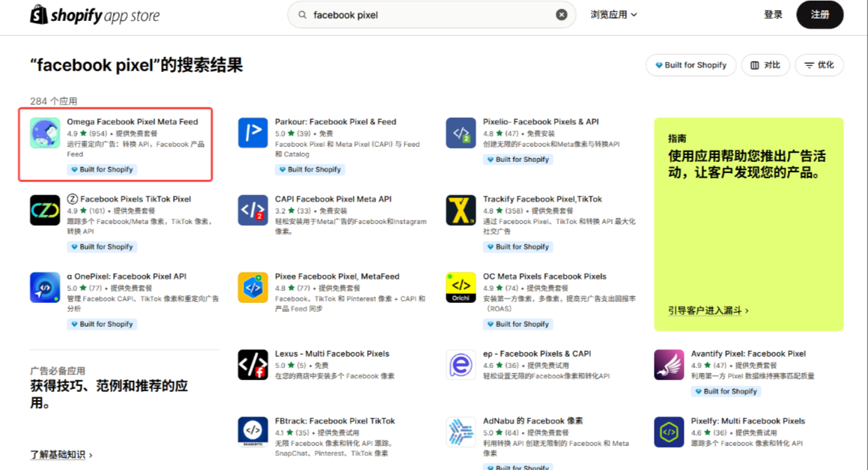Open Avantify Pixel app icon
The image size is (868, 470).
[669, 365]
